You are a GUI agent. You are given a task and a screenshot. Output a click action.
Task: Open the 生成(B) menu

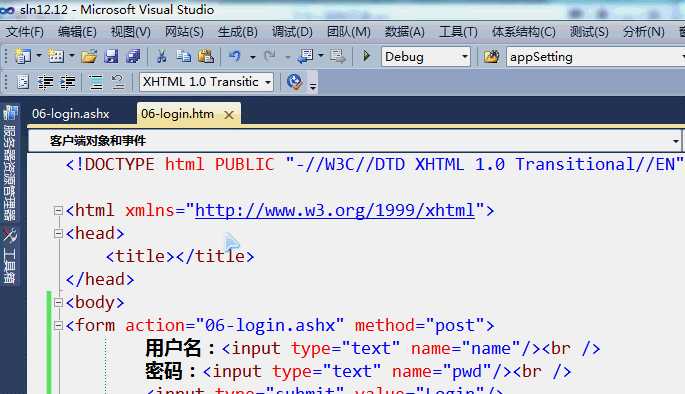click(x=238, y=31)
